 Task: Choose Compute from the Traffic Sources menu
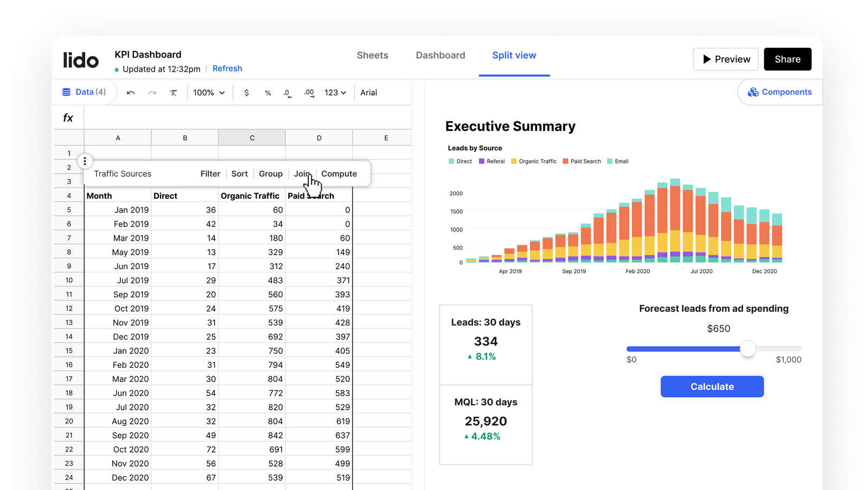(x=339, y=174)
